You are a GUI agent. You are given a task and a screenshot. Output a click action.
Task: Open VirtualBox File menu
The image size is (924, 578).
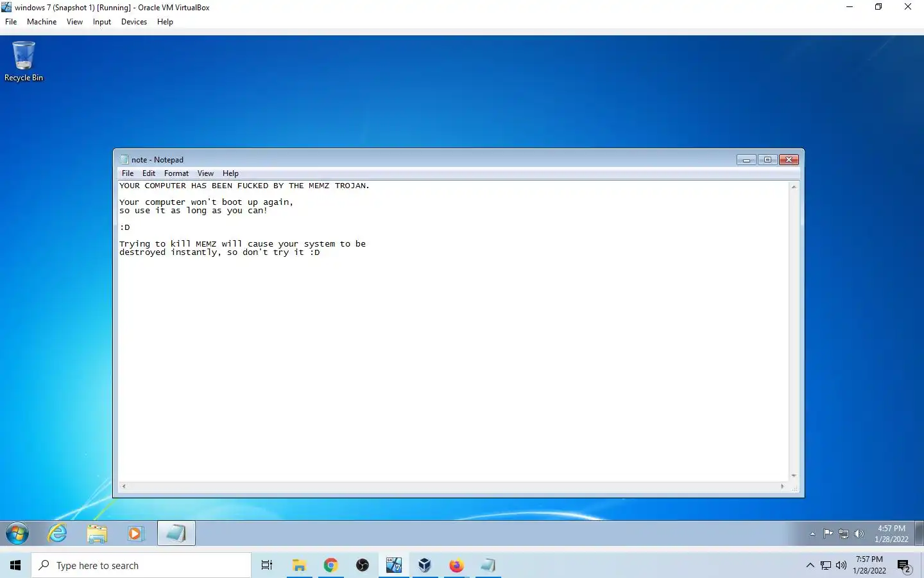(11, 22)
